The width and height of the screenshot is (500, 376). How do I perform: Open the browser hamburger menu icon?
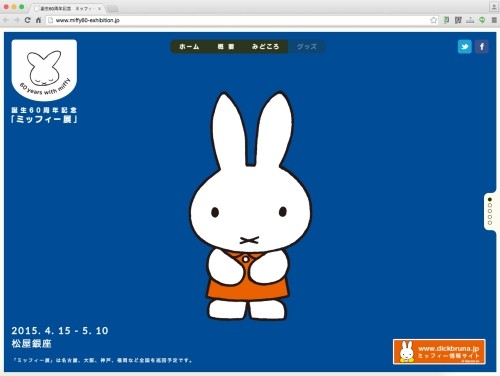494,20
